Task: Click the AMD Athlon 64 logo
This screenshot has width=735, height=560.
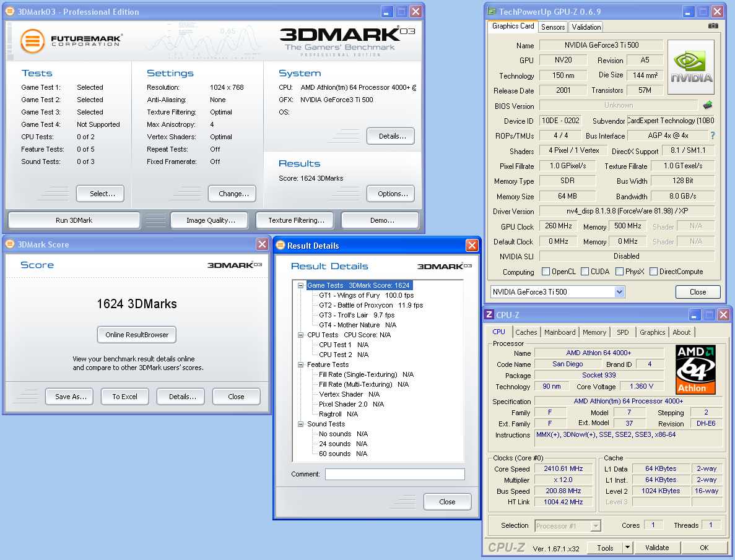Action: [695, 369]
